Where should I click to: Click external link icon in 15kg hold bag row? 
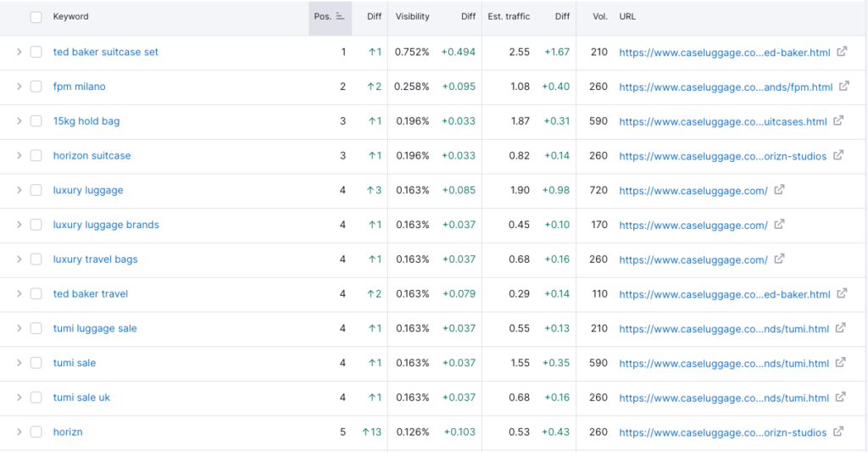tap(838, 120)
